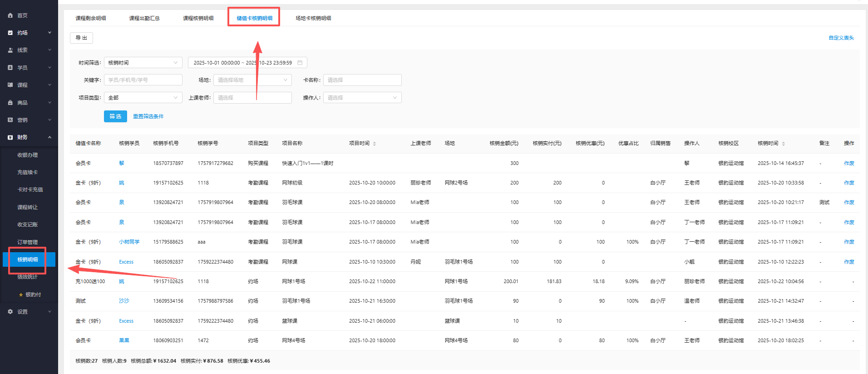Switch to 课程核销明细 tab
868x374 pixels.
[x=198, y=18]
